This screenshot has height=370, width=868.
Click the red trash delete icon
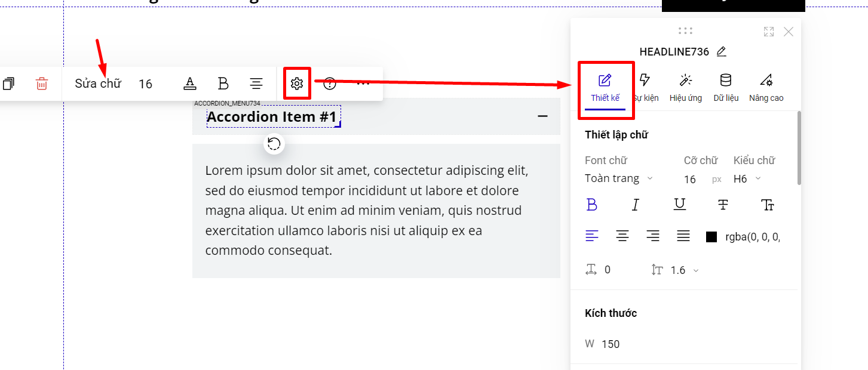tap(42, 84)
